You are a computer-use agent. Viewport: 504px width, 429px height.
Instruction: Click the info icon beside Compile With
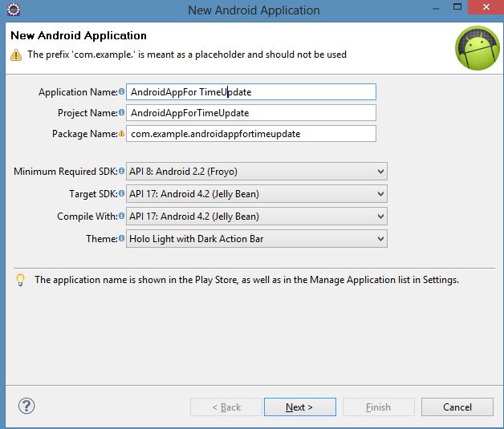pos(122,217)
